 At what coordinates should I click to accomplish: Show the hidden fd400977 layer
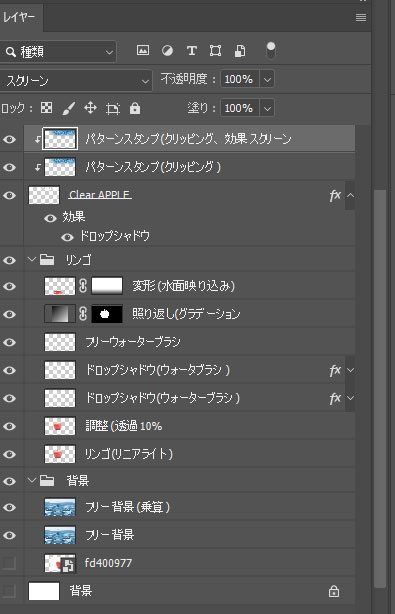coord(9,563)
